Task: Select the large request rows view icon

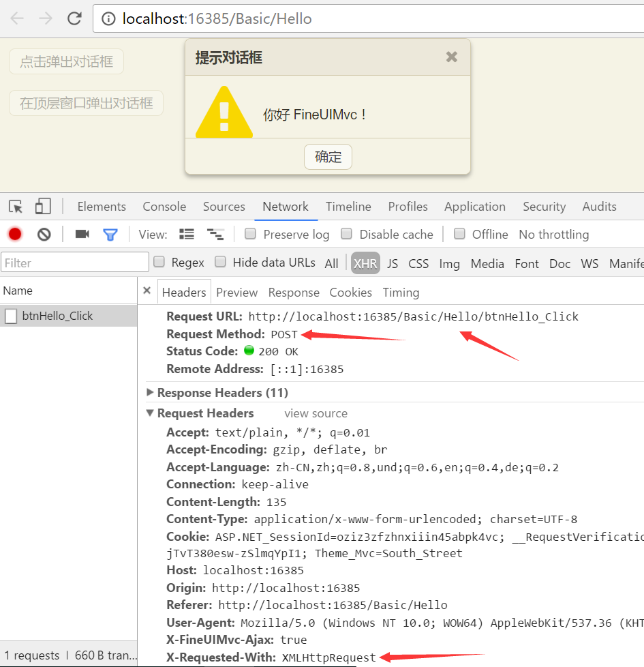Action: (187, 234)
